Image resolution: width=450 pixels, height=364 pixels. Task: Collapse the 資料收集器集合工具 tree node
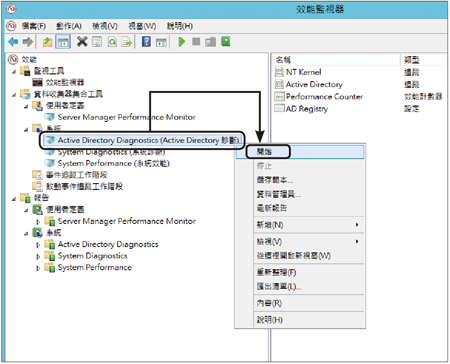pyautogui.click(x=14, y=95)
